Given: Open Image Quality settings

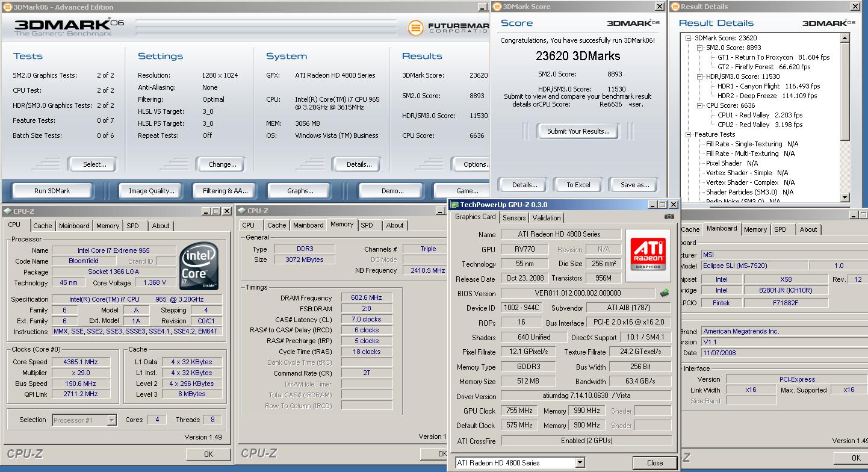Looking at the screenshot, I should [x=151, y=191].
